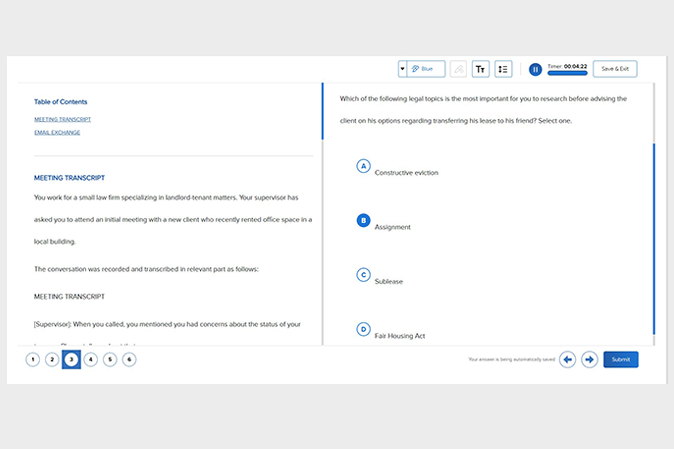The width and height of the screenshot is (674, 449).
Task: Jump to question 1
Action: [x=33, y=359]
